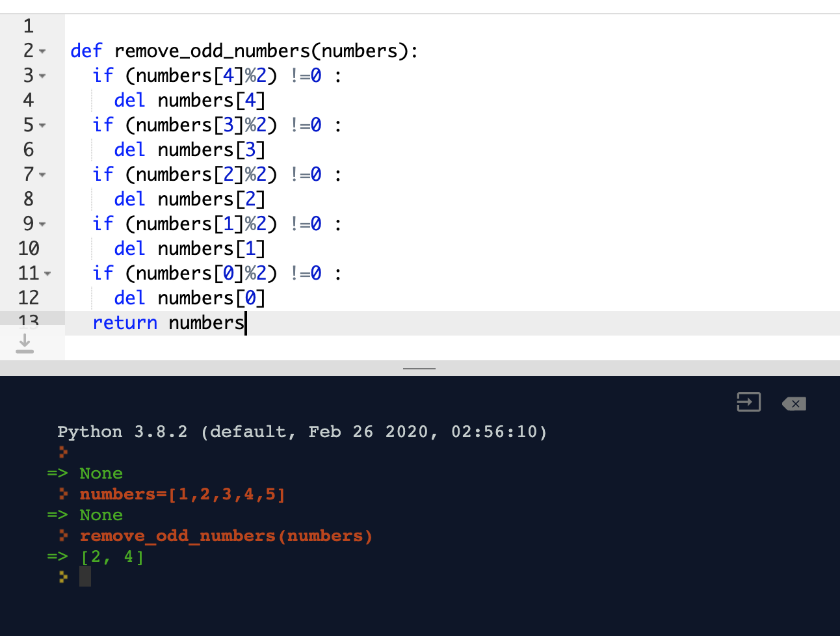The image size is (840, 636).
Task: Click the clear console backspace icon
Action: click(x=794, y=404)
